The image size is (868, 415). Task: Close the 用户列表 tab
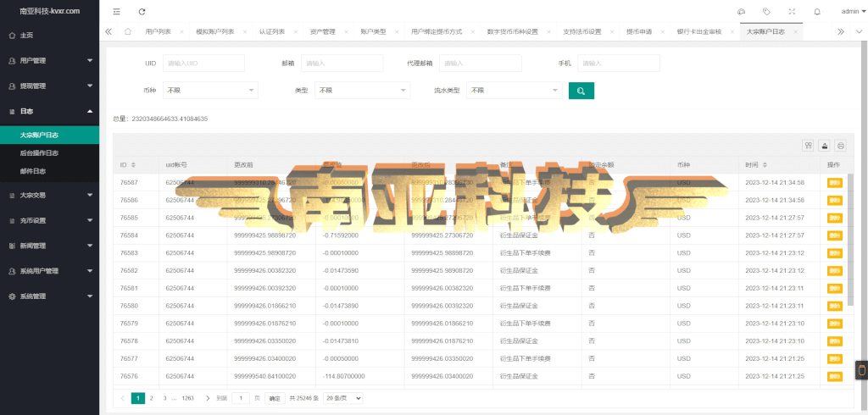(181, 32)
